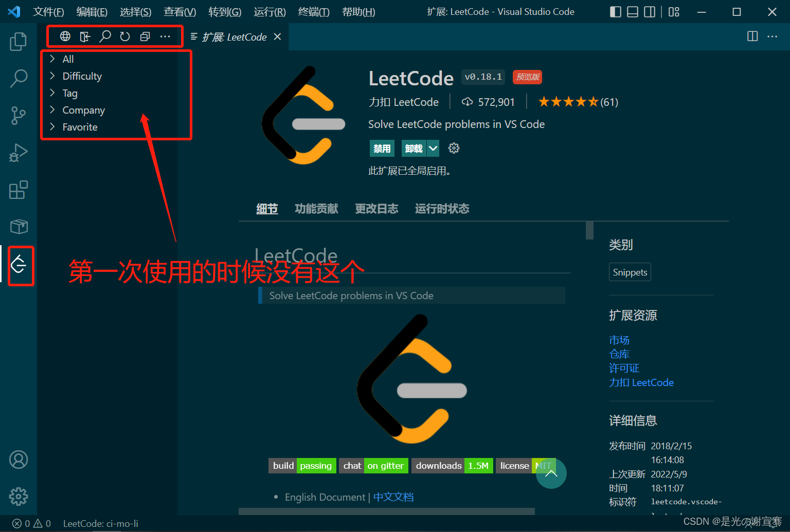Open the Extensions view

(x=19, y=190)
